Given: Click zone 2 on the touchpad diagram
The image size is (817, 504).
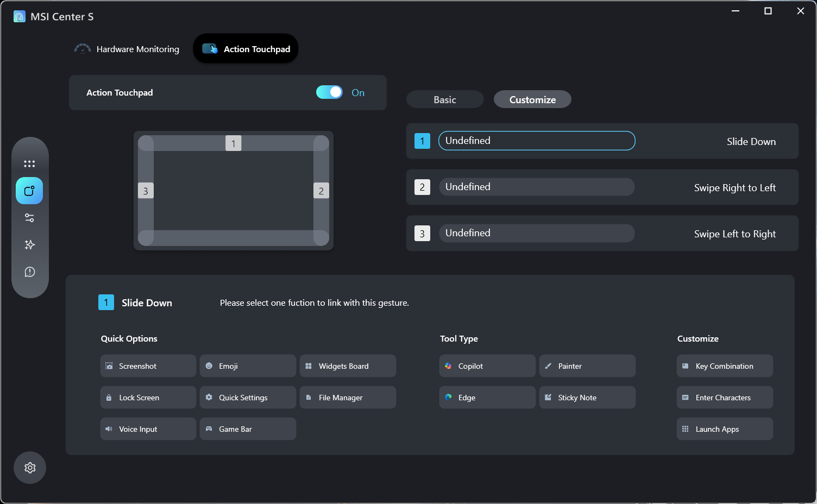Looking at the screenshot, I should click(321, 191).
